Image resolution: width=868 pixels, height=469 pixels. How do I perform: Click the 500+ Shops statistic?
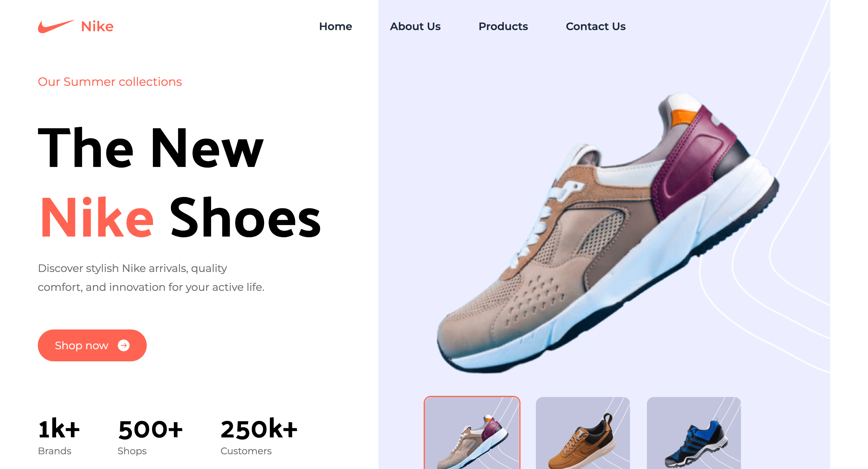[150, 437]
